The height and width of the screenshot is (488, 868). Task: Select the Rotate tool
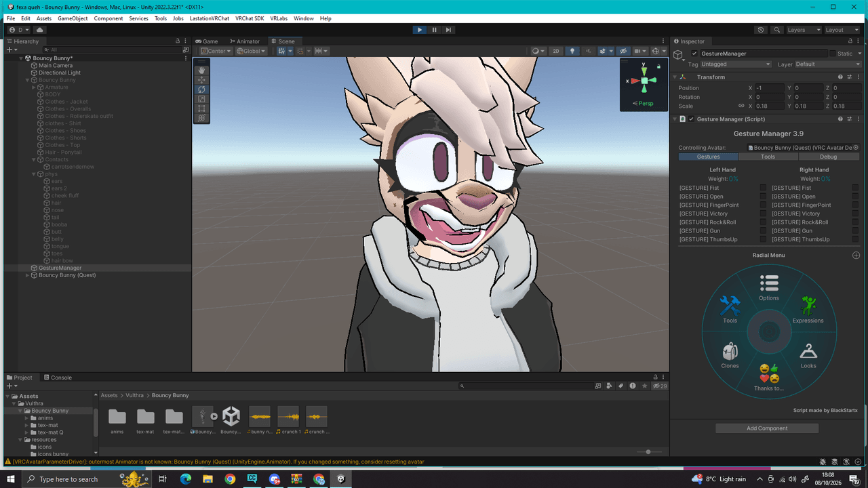tap(201, 89)
